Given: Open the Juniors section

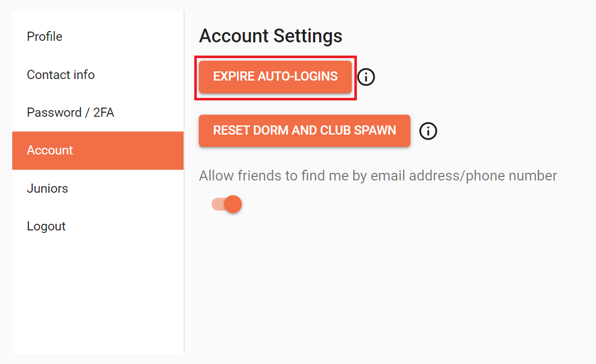Looking at the screenshot, I should [x=47, y=189].
